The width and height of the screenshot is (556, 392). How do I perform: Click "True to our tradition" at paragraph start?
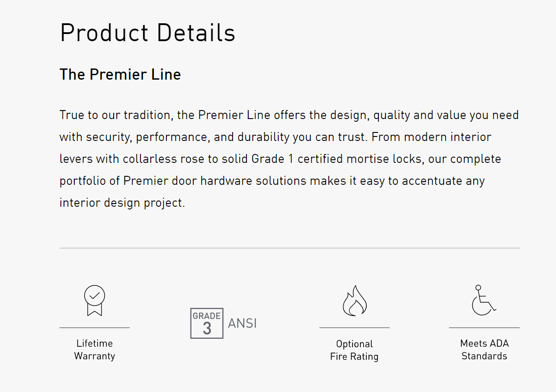coord(115,115)
